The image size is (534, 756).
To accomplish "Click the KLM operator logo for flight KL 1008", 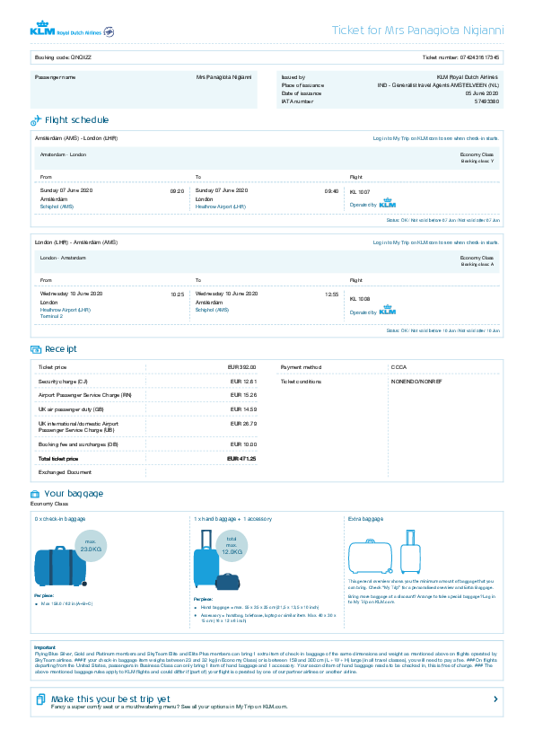I will [x=387, y=310].
